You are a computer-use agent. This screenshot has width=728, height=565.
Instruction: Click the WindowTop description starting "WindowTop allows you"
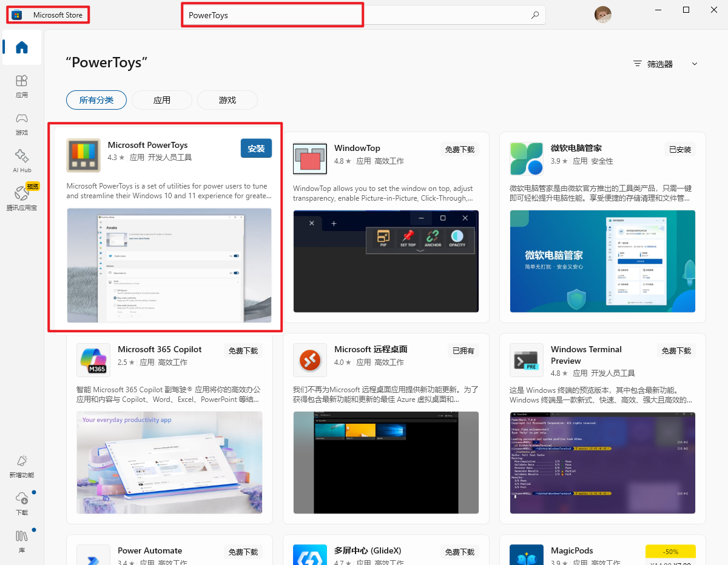(x=383, y=193)
